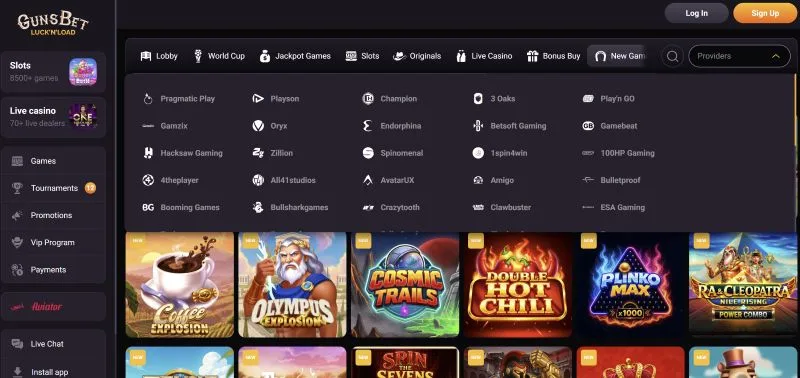
Task: Open the Slots 8500+ games card
Action: click(x=53, y=72)
